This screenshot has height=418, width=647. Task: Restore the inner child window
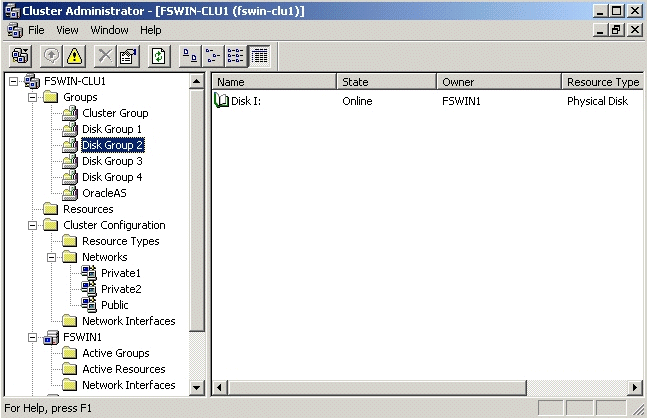(x=616, y=30)
